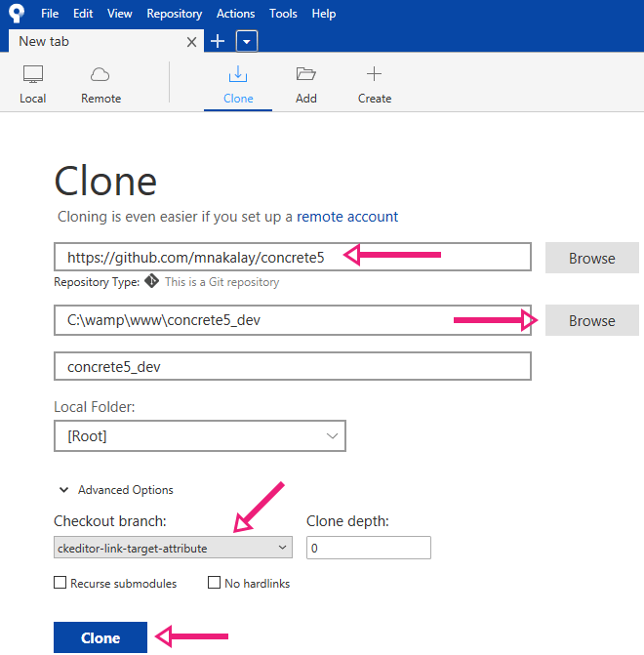The height and width of the screenshot is (655, 644).
Task: Browse for the source repository
Action: [591, 258]
